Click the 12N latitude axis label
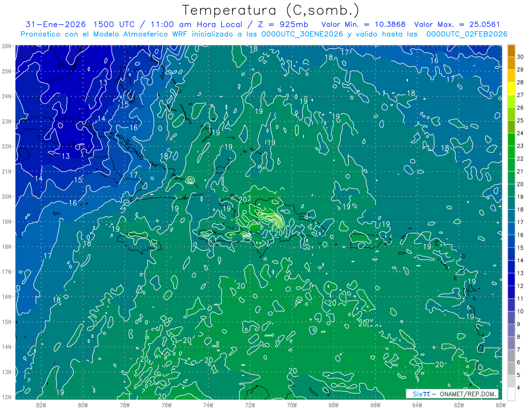Viewport: 532px width, 411px height. (7, 397)
